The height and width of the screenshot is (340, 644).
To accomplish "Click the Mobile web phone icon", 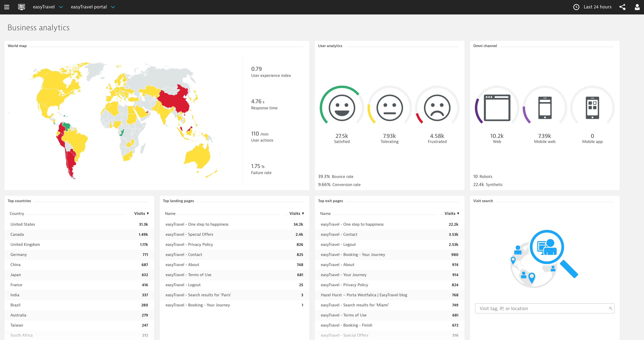I will pyautogui.click(x=545, y=108).
